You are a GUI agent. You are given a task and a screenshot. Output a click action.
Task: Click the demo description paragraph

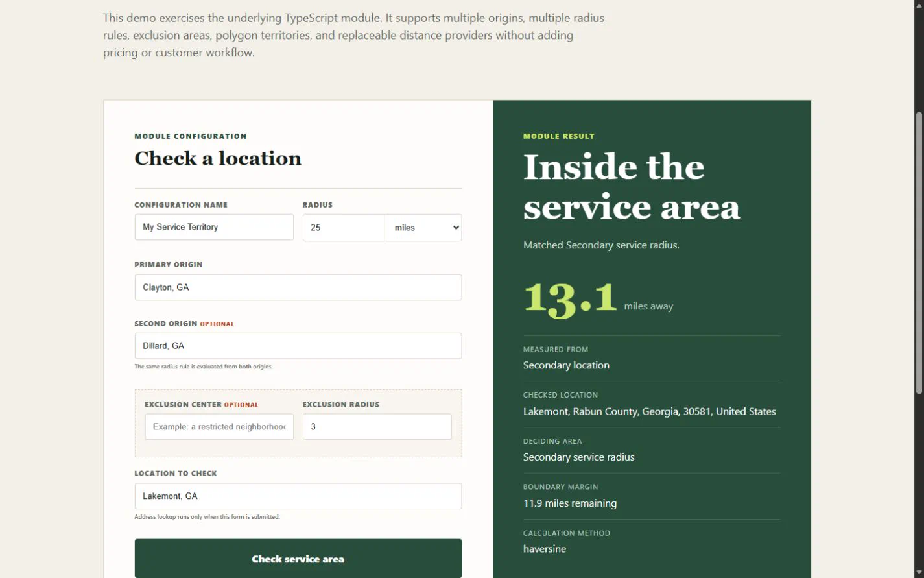(353, 35)
